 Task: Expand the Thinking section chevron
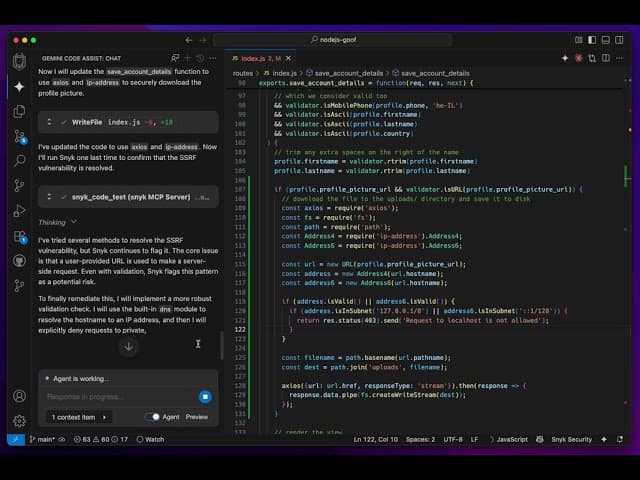pos(73,222)
